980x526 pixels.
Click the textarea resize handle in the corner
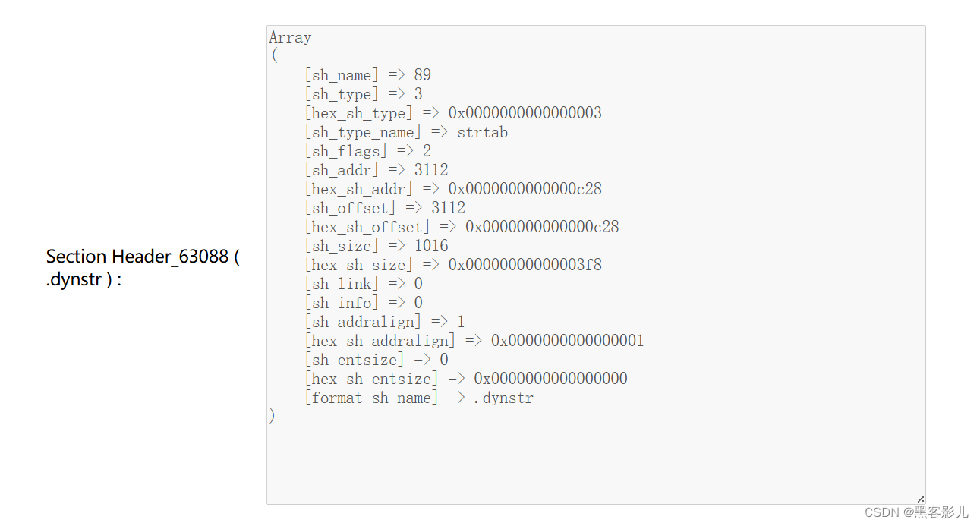tap(920, 499)
